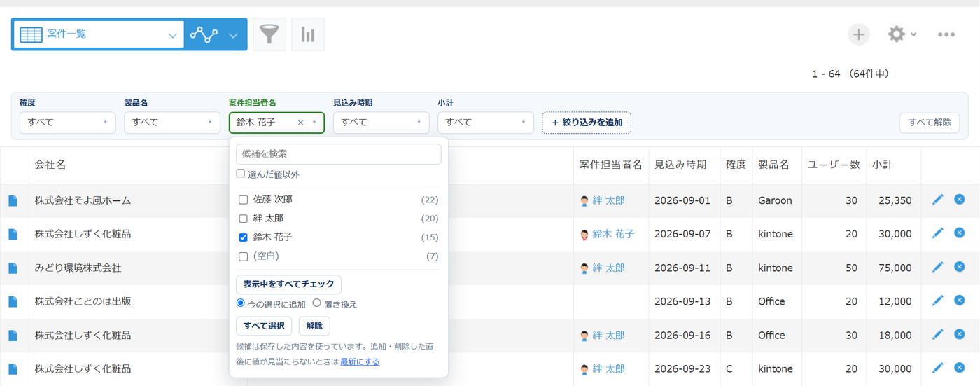This screenshot has height=386, width=980.
Task: Sort by 製品名 column header
Action: click(x=773, y=165)
